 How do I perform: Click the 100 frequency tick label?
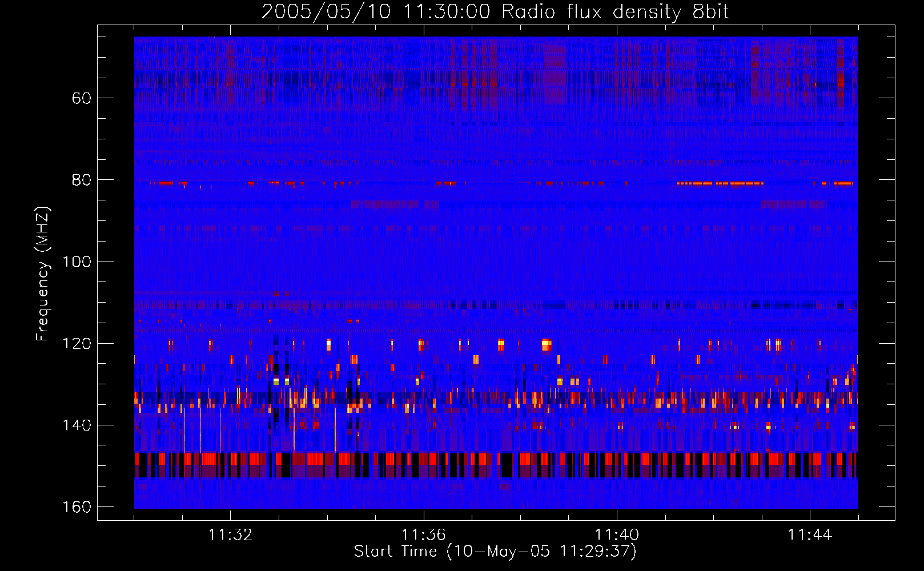pos(77,262)
